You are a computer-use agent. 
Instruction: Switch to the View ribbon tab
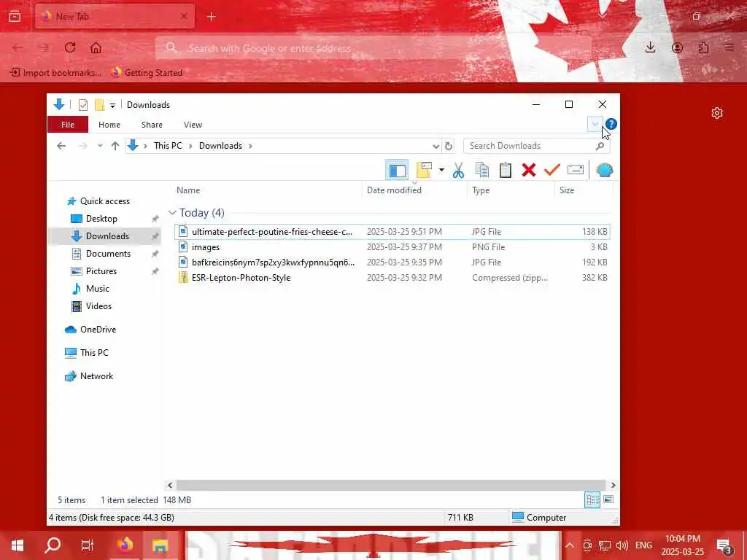pos(193,124)
